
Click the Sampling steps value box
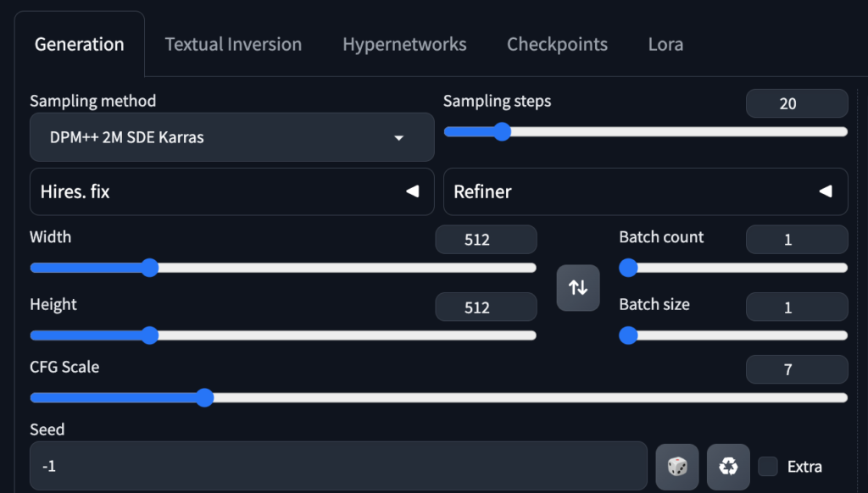796,102
